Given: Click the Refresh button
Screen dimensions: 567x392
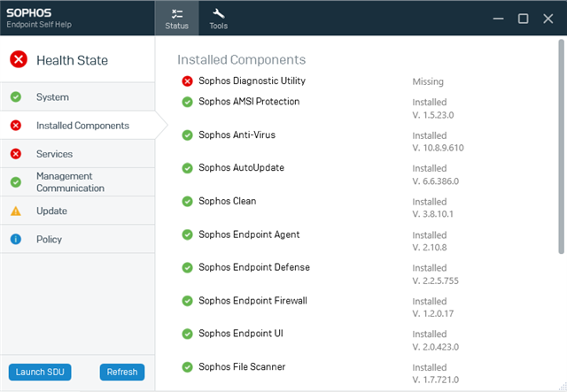Looking at the screenshot, I should [122, 372].
